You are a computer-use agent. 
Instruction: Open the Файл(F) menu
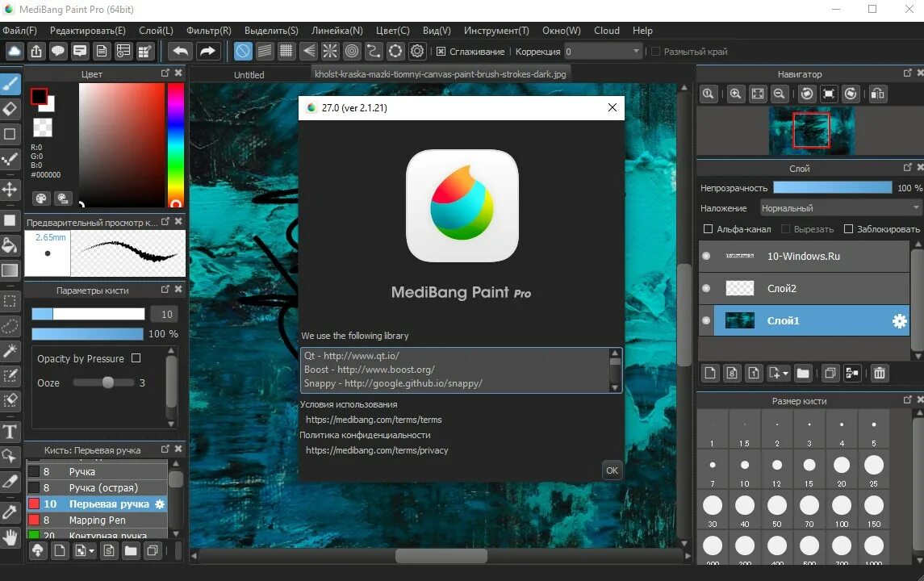point(19,31)
